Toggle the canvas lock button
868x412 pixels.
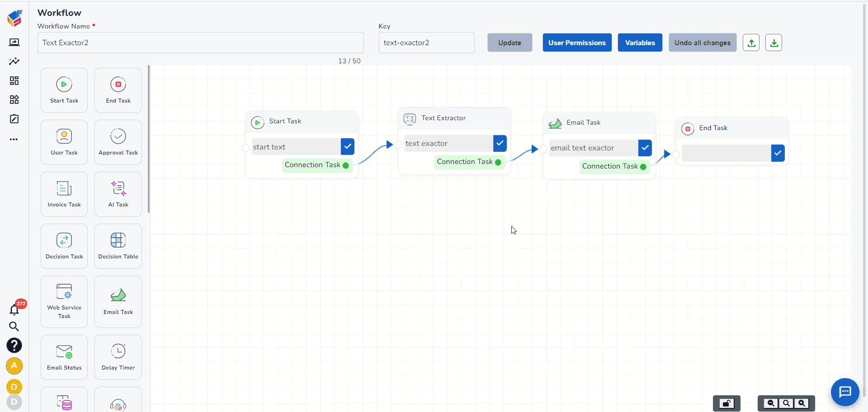pyautogui.click(x=726, y=403)
